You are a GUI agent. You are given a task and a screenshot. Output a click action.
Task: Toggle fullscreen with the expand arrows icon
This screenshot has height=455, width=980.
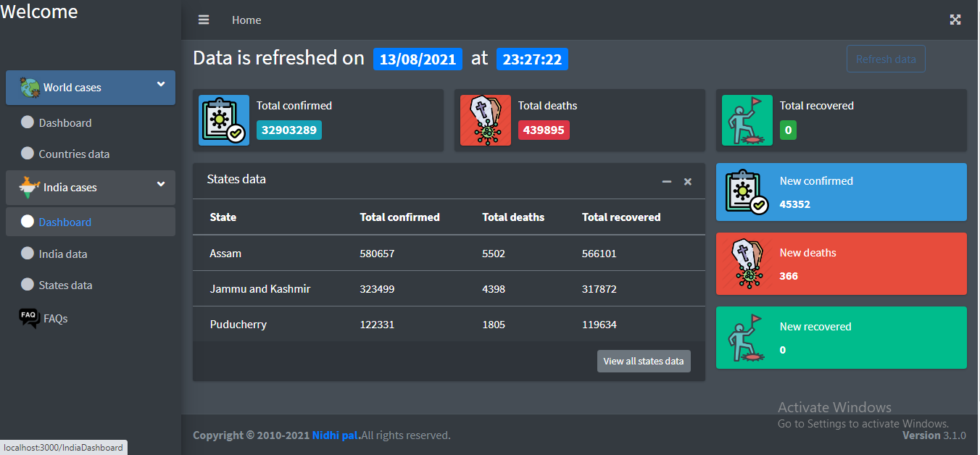pos(955,20)
